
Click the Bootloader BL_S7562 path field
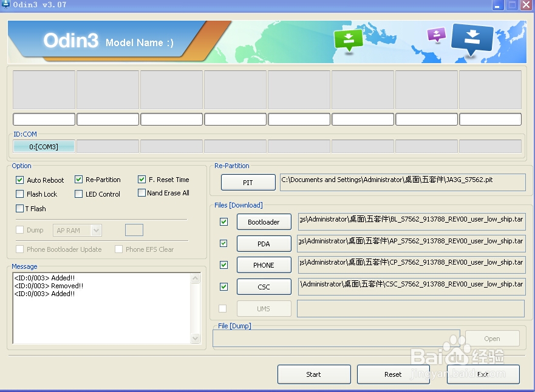[412, 222]
